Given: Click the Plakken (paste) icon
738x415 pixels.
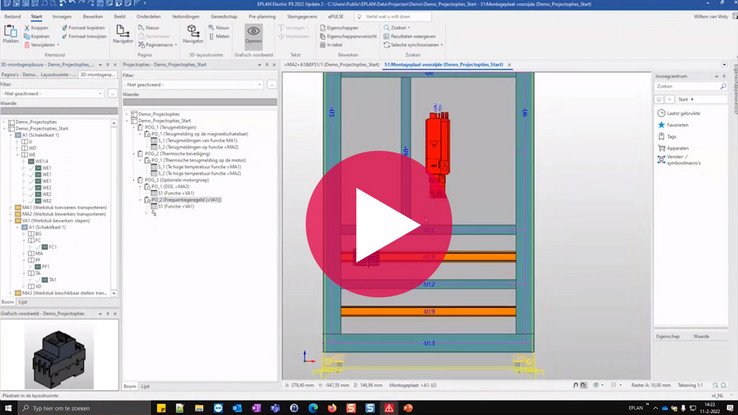Looking at the screenshot, I should (10, 34).
